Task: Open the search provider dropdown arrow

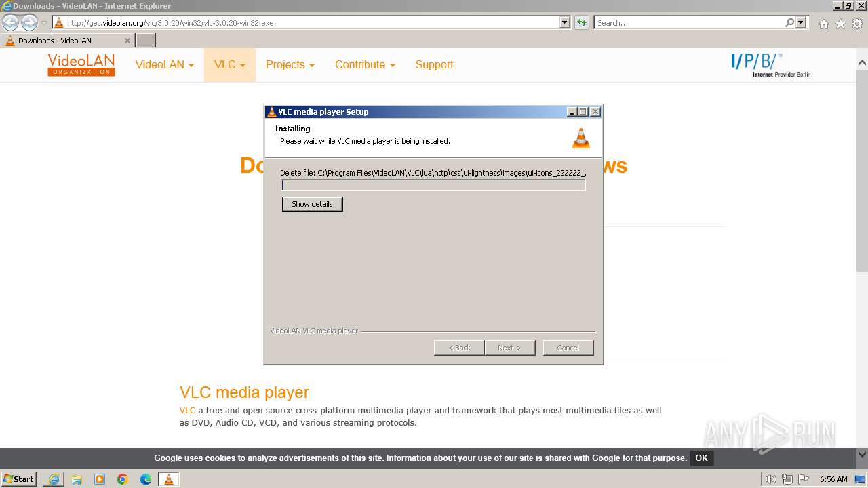Action: [801, 22]
